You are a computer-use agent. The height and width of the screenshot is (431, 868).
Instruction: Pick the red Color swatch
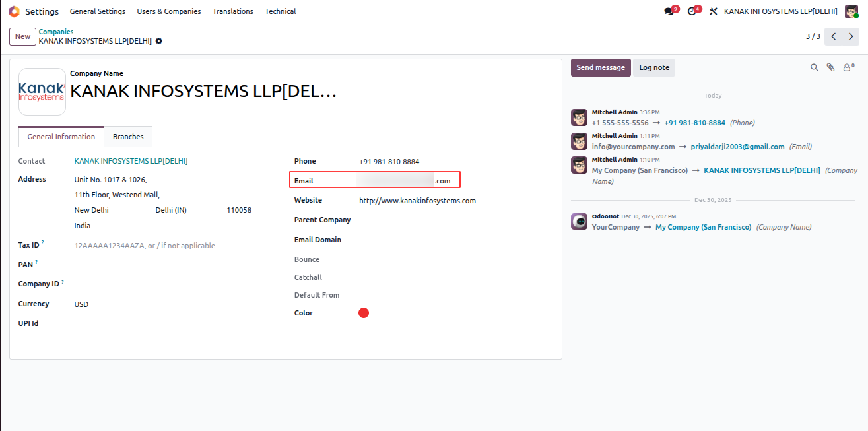364,313
